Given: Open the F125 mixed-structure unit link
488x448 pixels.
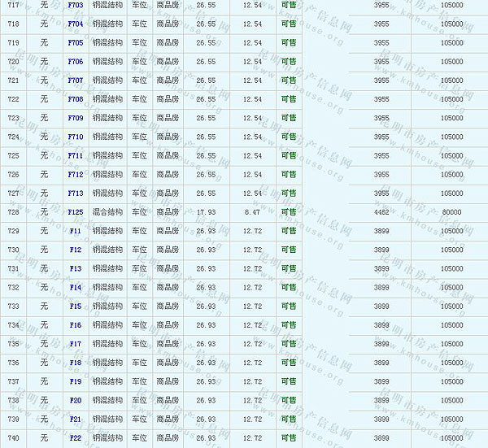Looking at the screenshot, I should click(x=76, y=212).
